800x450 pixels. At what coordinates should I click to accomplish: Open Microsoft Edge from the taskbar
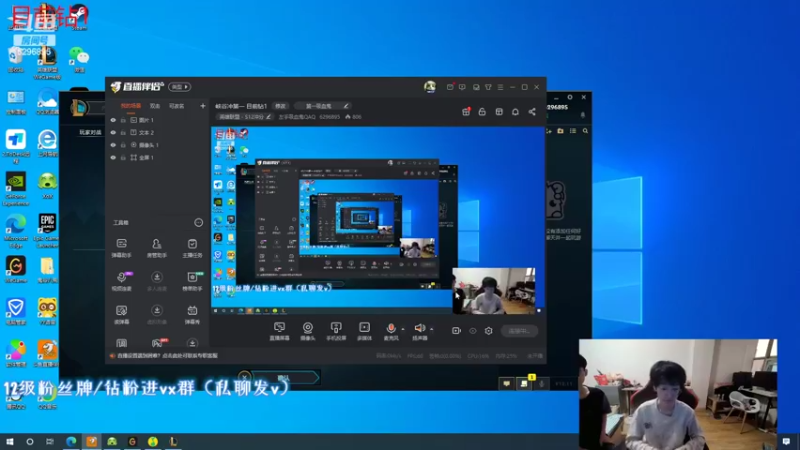[x=71, y=441]
